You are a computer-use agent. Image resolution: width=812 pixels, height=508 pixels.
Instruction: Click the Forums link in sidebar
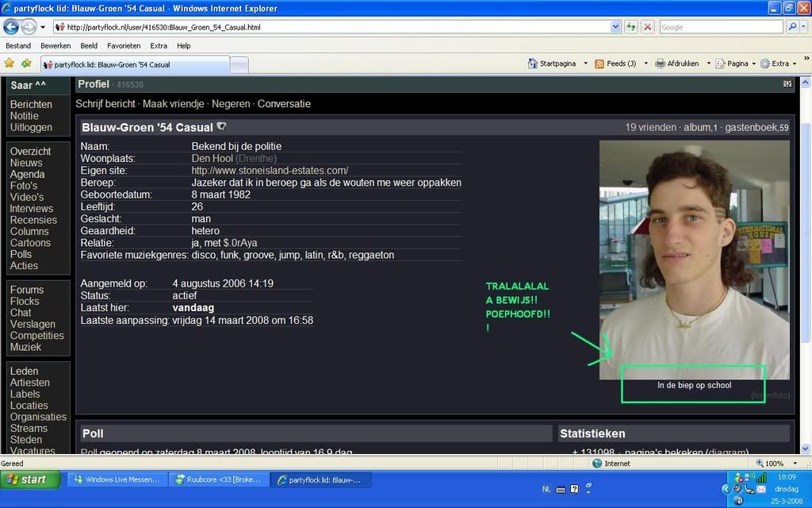pos(27,290)
